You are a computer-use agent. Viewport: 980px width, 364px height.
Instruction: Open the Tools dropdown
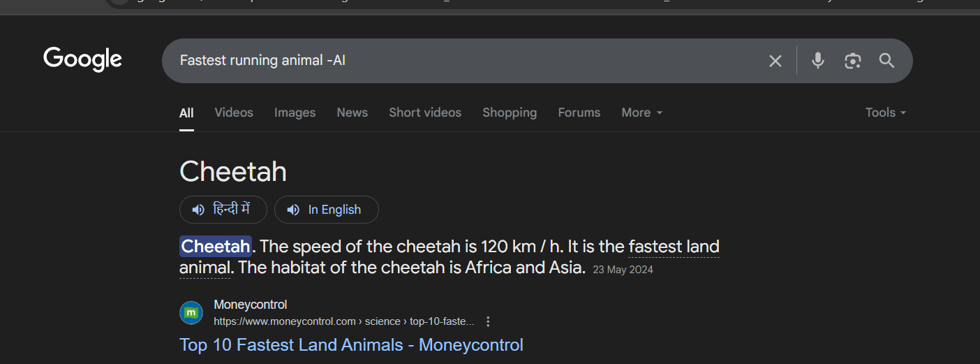[x=886, y=112]
